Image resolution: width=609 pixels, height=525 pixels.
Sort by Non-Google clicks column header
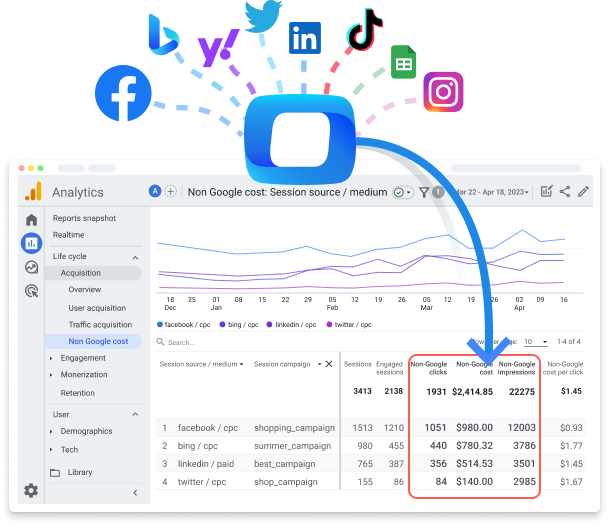[429, 368]
